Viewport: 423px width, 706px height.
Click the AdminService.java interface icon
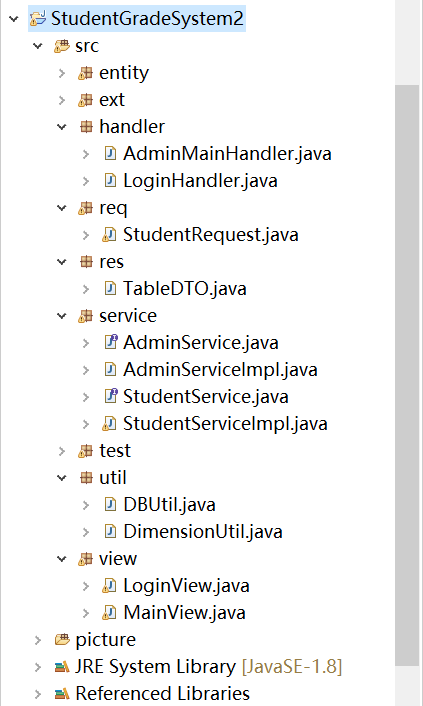pos(110,342)
